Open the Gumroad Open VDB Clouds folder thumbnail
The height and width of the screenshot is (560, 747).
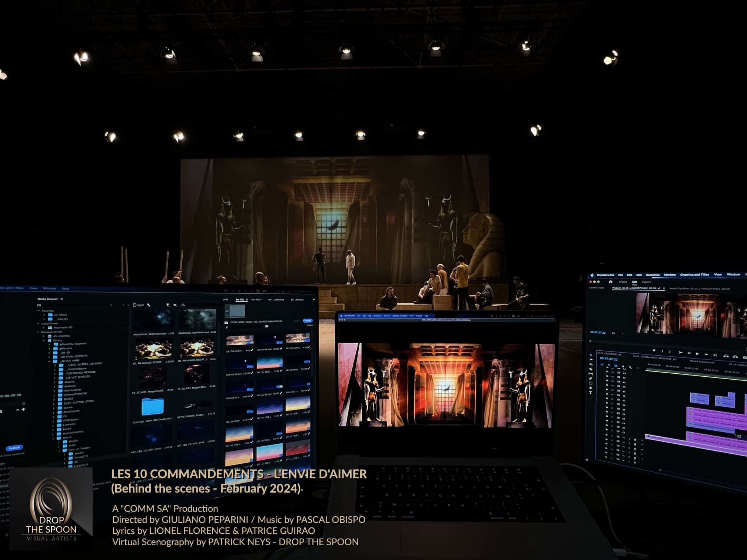click(152, 407)
